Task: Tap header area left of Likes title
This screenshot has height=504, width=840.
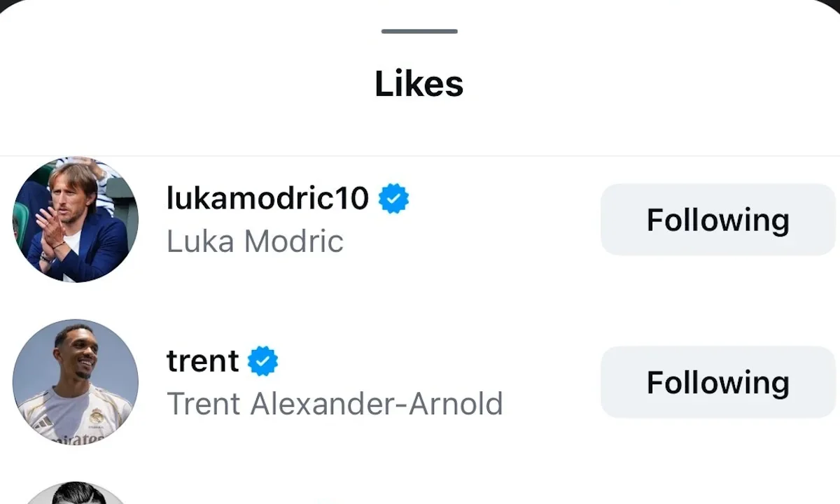Action: 189,84
